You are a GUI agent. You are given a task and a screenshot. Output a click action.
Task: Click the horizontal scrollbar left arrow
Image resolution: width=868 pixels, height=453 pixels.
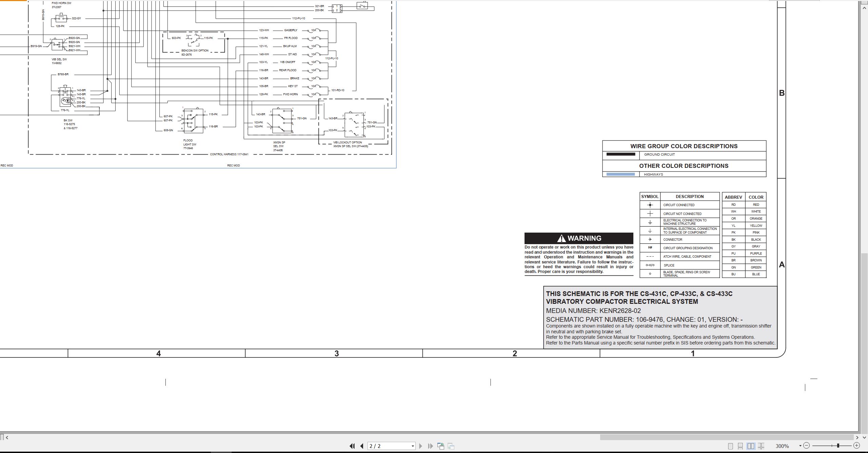(7, 437)
